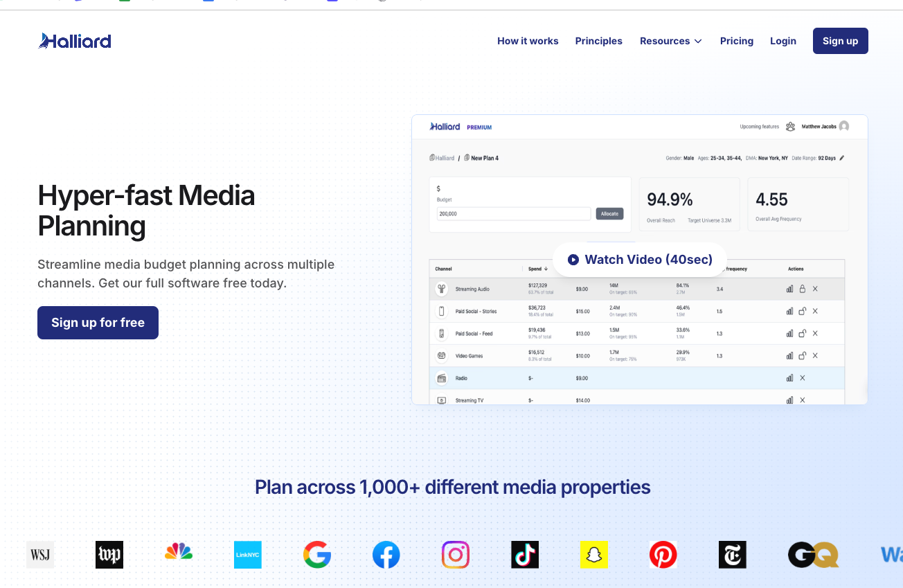Screen dimensions: 903x588
Task: Click the 94.9% Overall Reach value
Action: (670, 199)
